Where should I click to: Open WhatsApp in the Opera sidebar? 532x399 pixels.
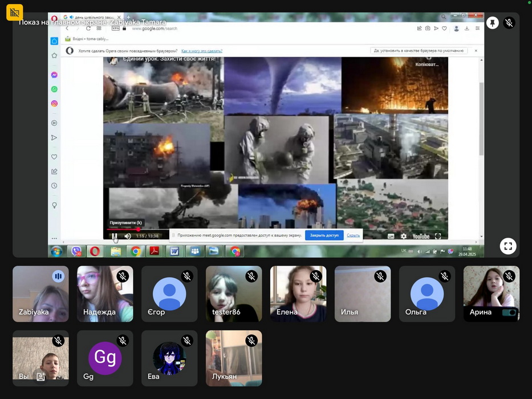pos(54,89)
